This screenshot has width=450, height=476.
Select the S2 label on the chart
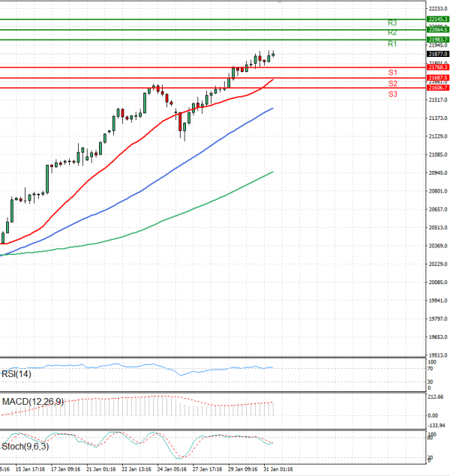pos(392,83)
